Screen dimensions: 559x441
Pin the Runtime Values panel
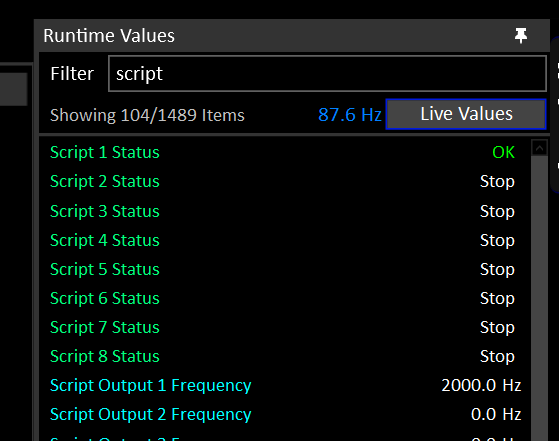(x=521, y=35)
